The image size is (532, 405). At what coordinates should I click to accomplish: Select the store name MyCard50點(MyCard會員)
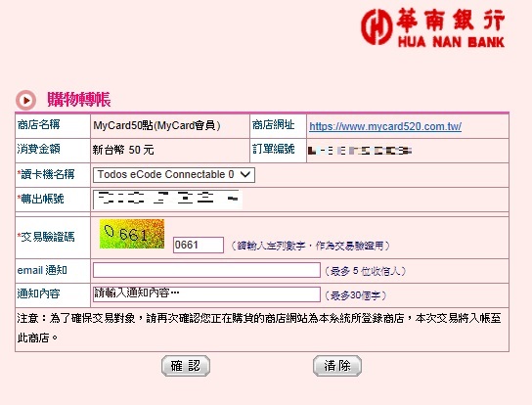coord(156,126)
